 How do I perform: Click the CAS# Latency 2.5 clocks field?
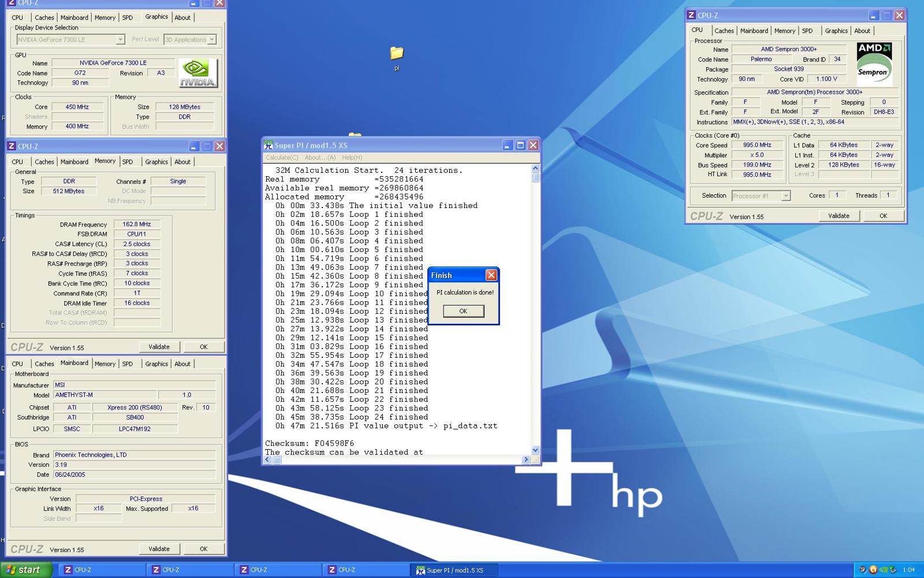(137, 244)
